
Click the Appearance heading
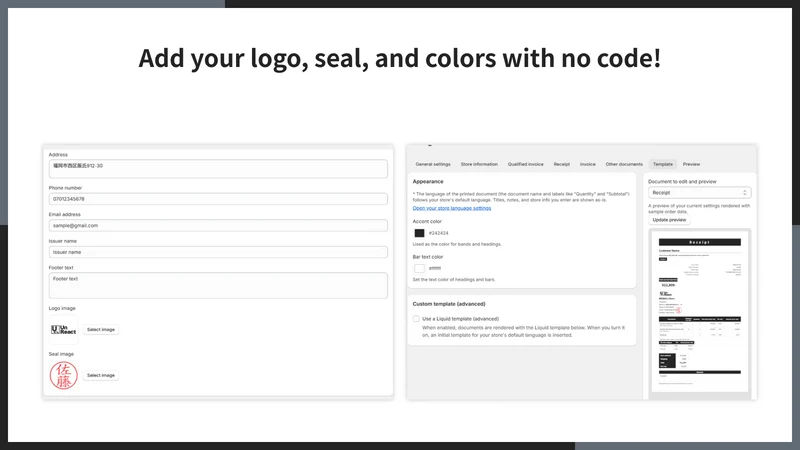(x=428, y=182)
